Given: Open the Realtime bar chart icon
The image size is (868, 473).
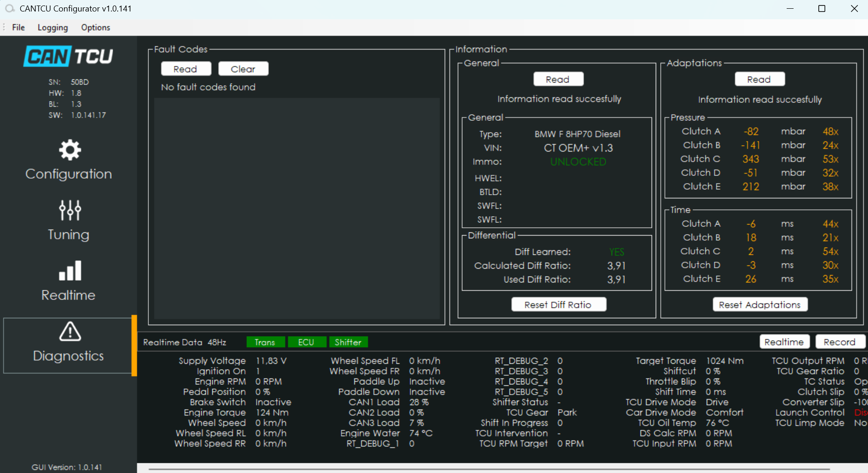Looking at the screenshot, I should tap(70, 271).
